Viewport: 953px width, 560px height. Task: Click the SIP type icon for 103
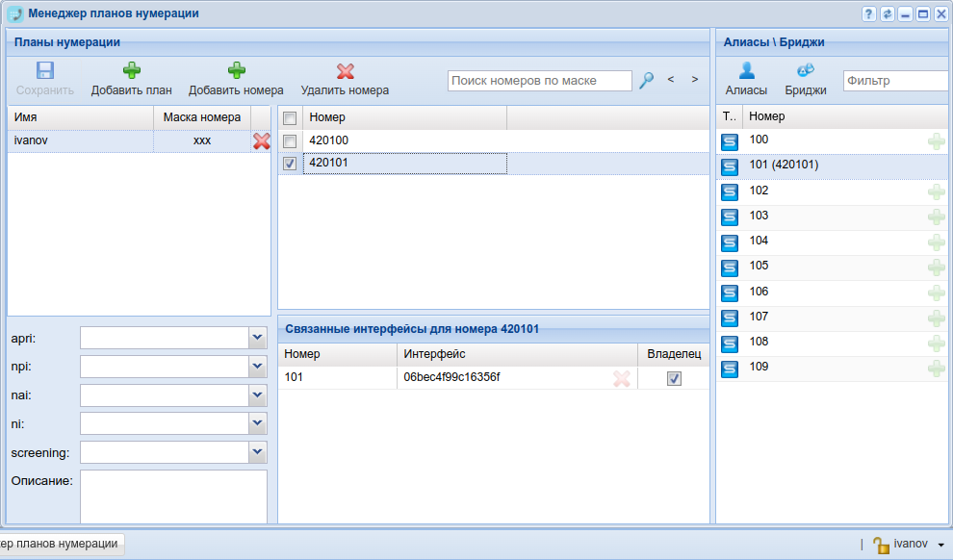[x=730, y=216]
